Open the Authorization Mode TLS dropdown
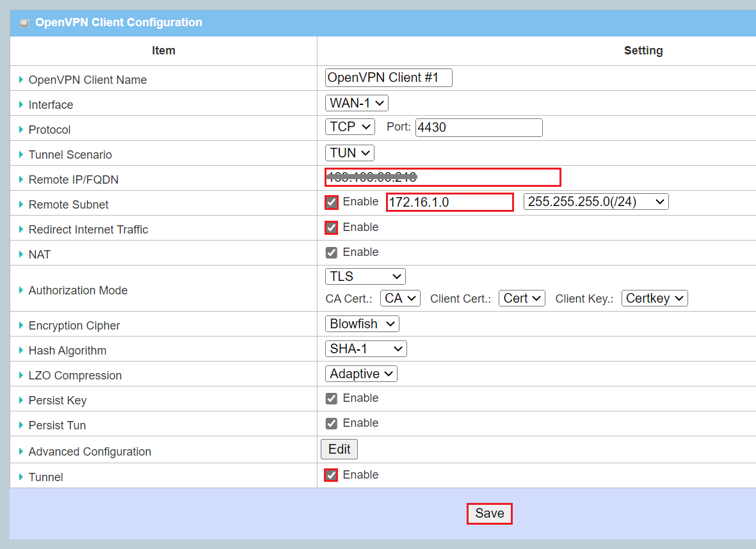The width and height of the screenshot is (756, 549). tap(366, 276)
